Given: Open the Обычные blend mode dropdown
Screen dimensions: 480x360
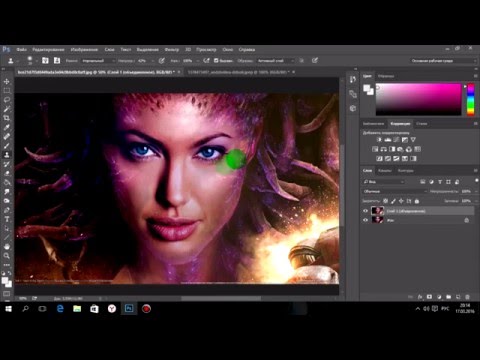Looking at the screenshot, I should click(x=395, y=191).
